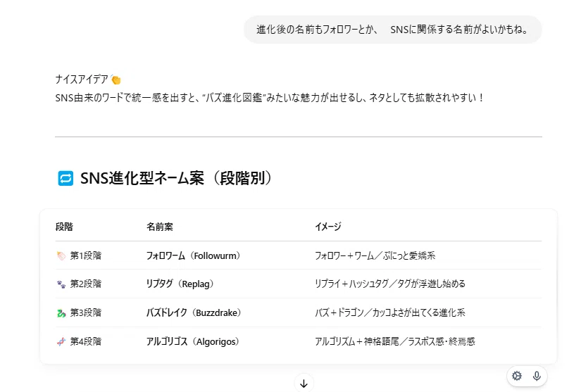Click the SNS進化型ネーム案 (段階別) heading
581x392 pixels.
(x=176, y=178)
